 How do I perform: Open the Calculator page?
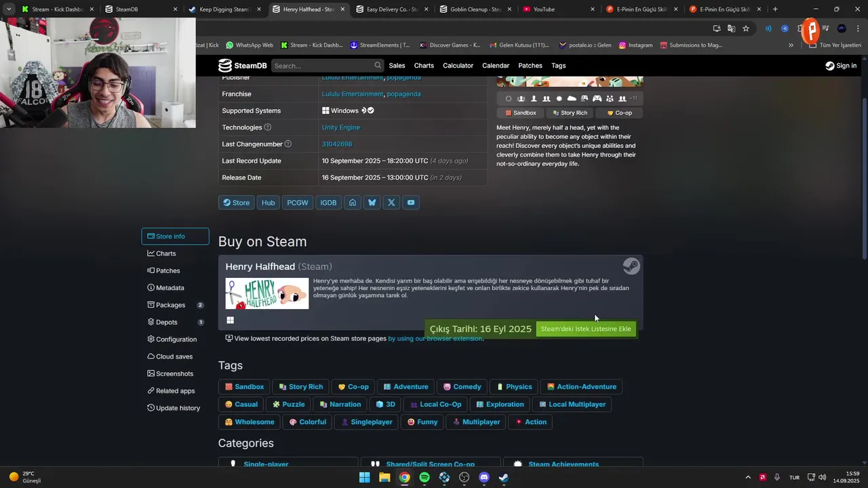[458, 66]
